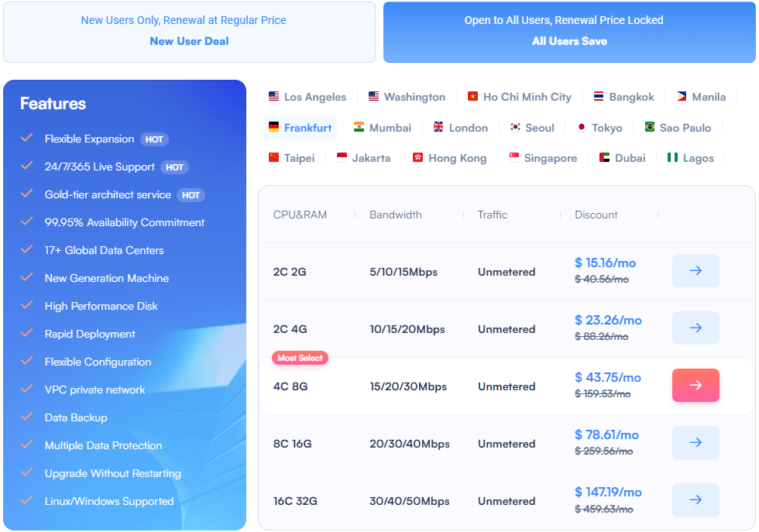Click the Traffic column header
Viewport: 759px width, 532px height.
[493, 215]
